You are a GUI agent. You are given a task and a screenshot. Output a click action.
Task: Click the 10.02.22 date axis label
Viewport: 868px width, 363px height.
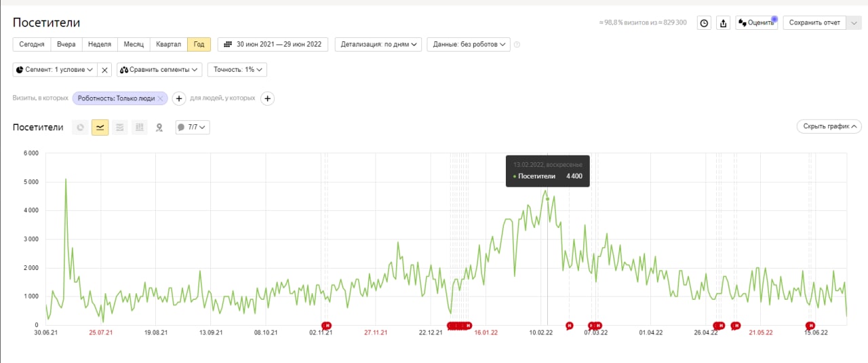point(541,332)
